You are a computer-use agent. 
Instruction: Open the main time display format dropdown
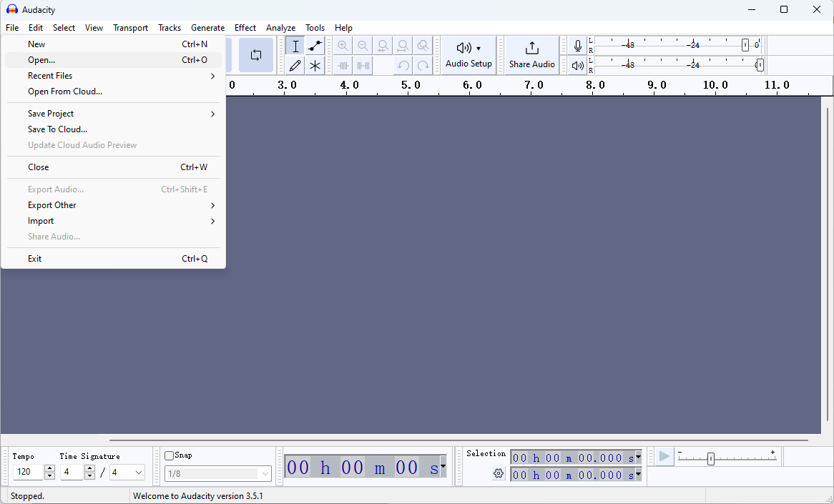pos(443,467)
